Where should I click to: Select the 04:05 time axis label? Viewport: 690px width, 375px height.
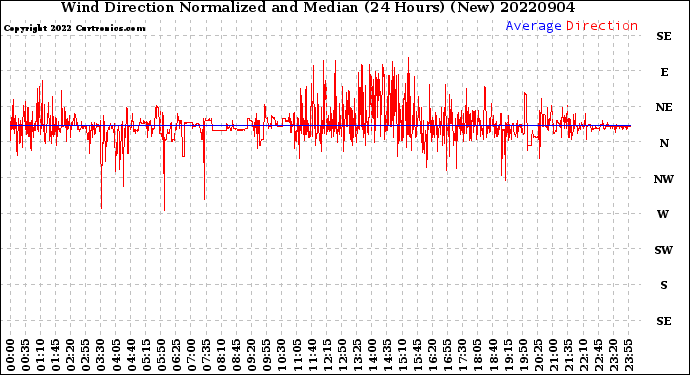[x=116, y=355]
